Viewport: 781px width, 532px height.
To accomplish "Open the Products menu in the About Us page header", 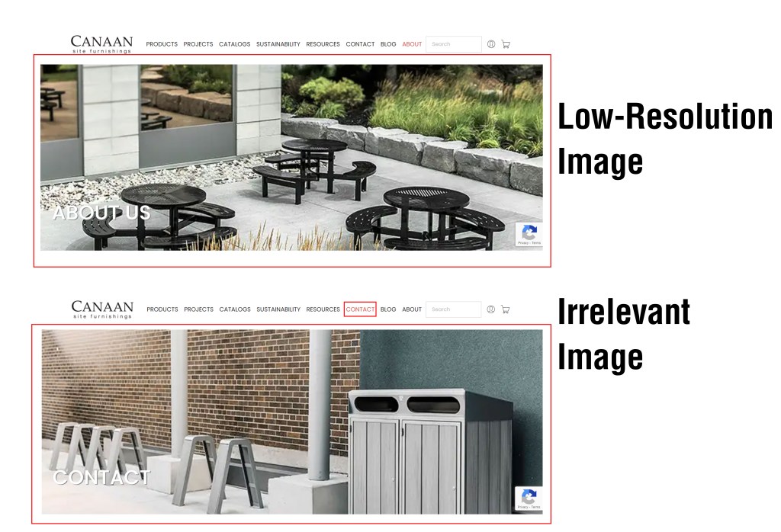I will pos(162,44).
